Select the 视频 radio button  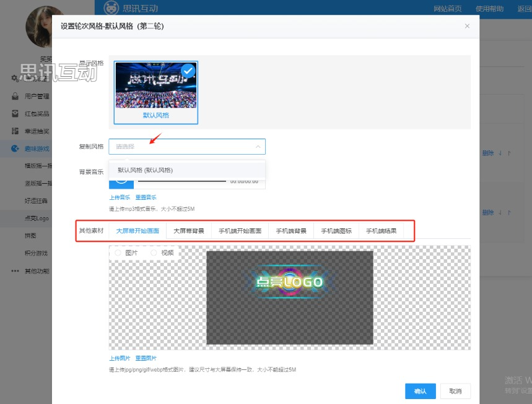pos(154,252)
